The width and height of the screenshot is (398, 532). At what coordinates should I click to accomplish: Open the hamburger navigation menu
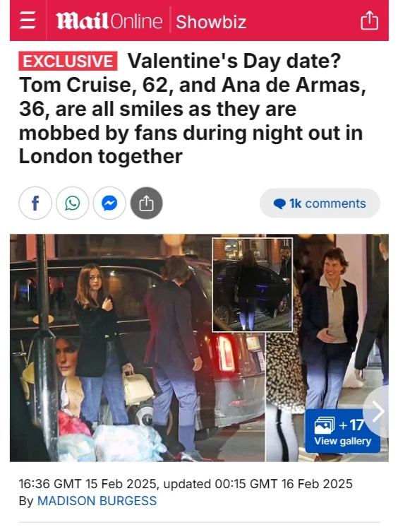pos(28,20)
